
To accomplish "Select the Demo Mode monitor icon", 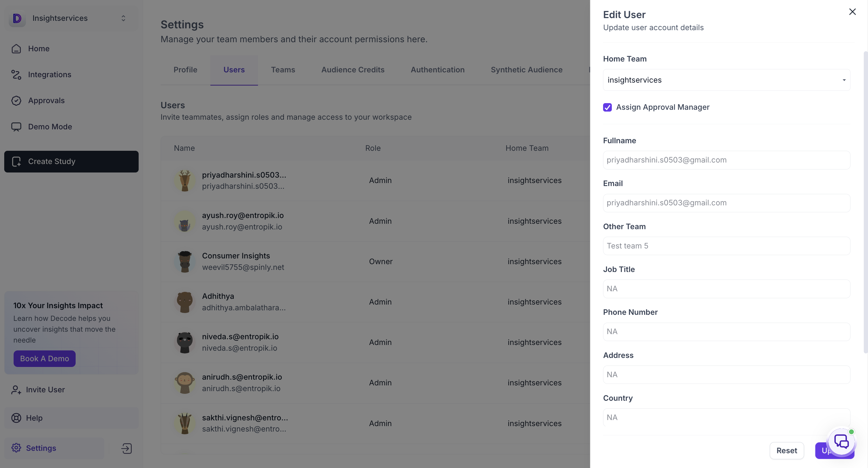I will [16, 127].
